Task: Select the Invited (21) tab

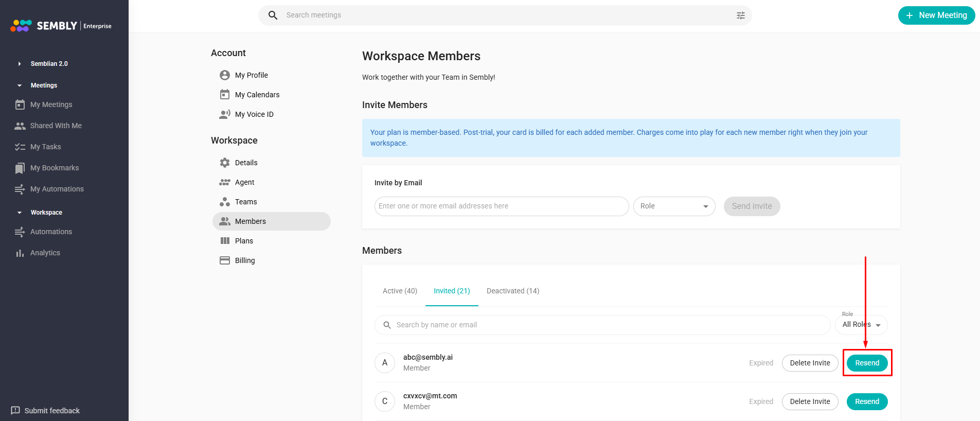Action: [x=452, y=291]
